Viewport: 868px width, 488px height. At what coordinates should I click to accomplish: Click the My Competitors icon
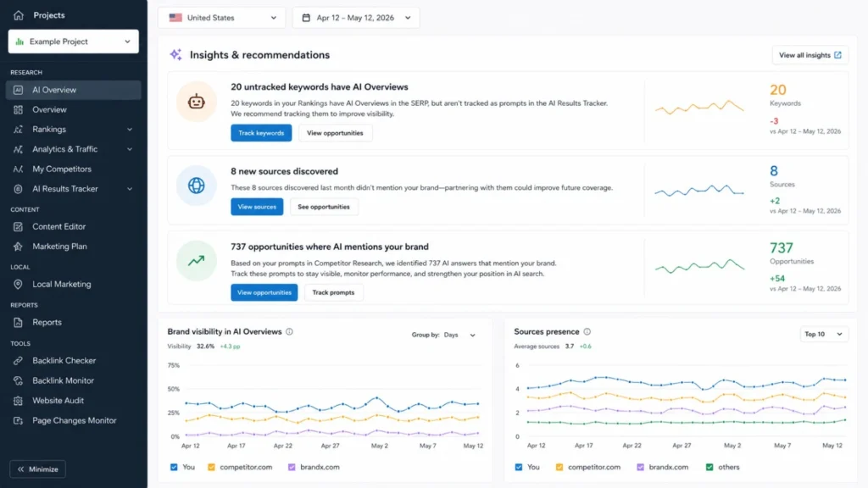click(19, 169)
